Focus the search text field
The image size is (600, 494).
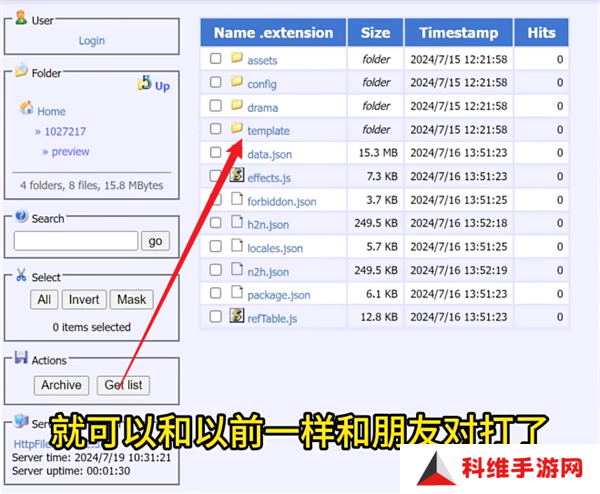(76, 241)
